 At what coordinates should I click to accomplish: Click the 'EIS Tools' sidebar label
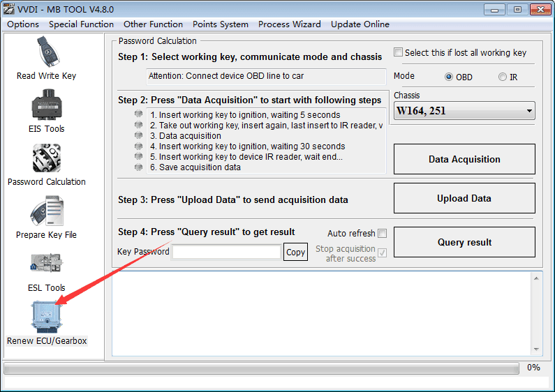47,128
